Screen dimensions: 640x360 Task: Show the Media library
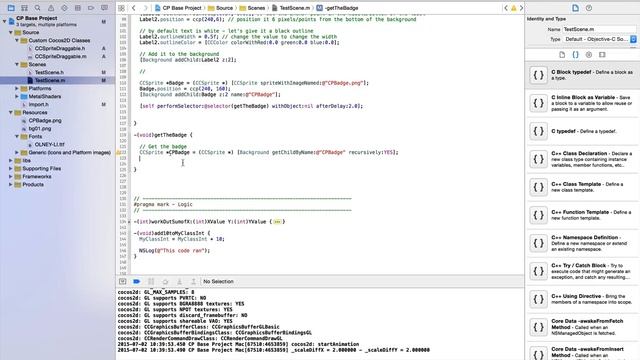(x=602, y=54)
